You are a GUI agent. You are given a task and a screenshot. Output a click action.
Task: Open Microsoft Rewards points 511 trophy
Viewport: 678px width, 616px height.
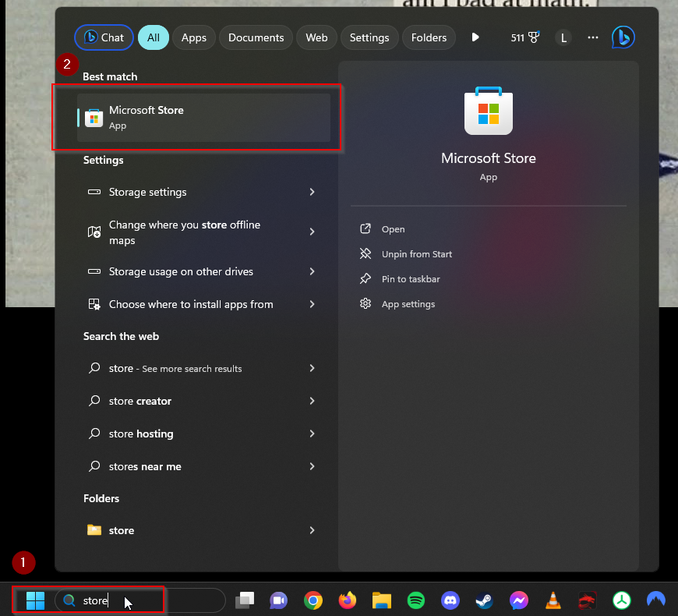coord(525,37)
